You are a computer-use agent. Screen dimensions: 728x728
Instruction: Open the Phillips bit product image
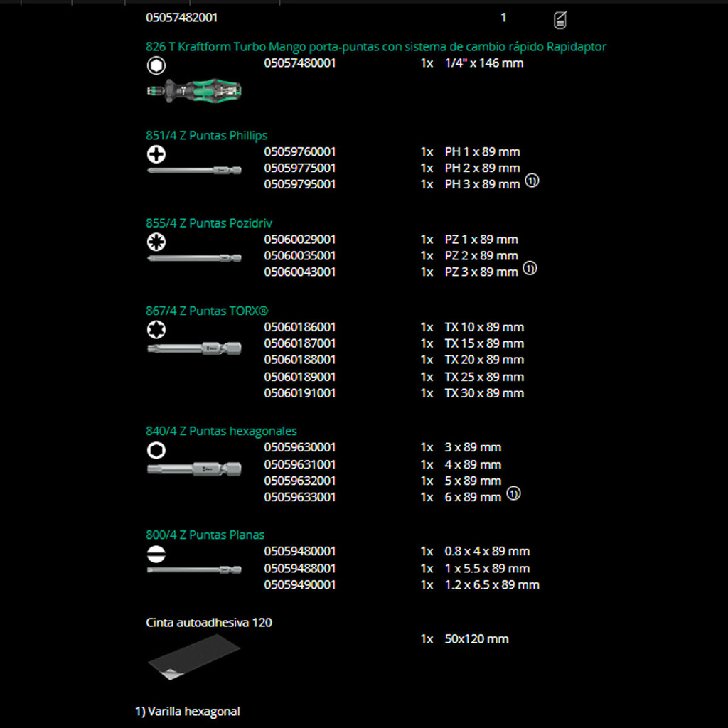pyautogui.click(x=194, y=171)
